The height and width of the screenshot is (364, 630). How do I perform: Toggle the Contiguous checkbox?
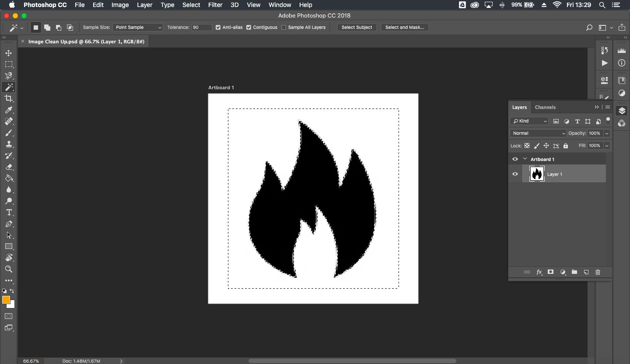(x=248, y=27)
